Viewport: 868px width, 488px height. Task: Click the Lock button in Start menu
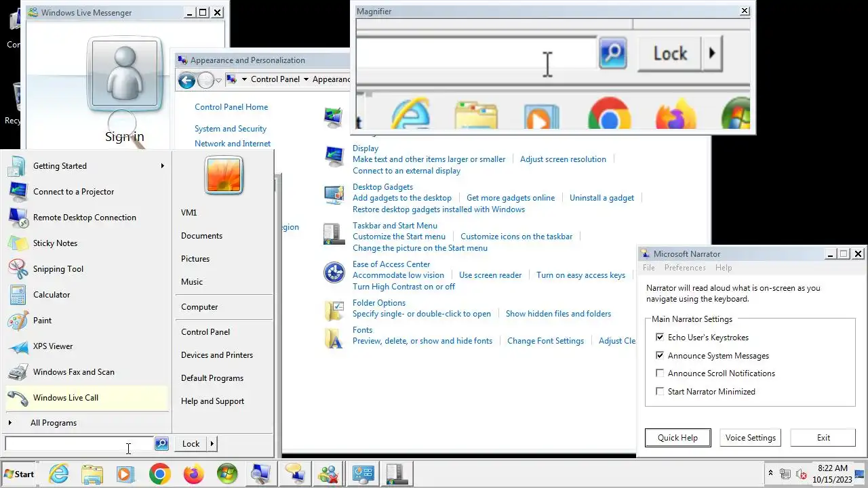(x=191, y=444)
